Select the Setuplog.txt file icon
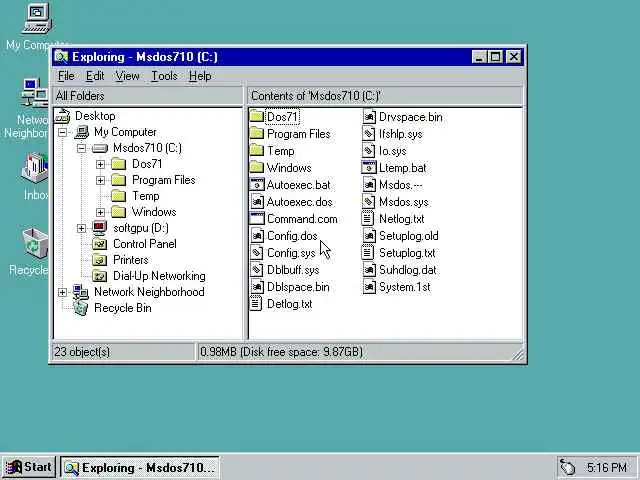Viewport: 640px width, 480px height. click(369, 253)
